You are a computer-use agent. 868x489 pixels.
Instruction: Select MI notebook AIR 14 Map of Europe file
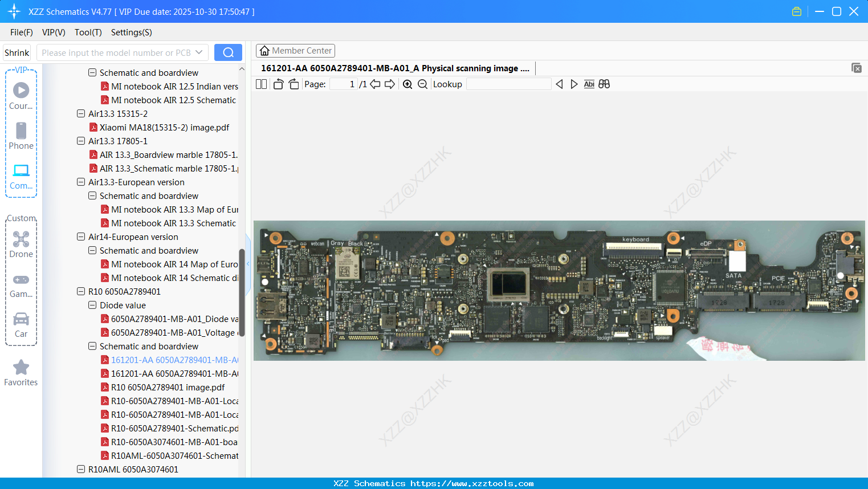coord(174,264)
